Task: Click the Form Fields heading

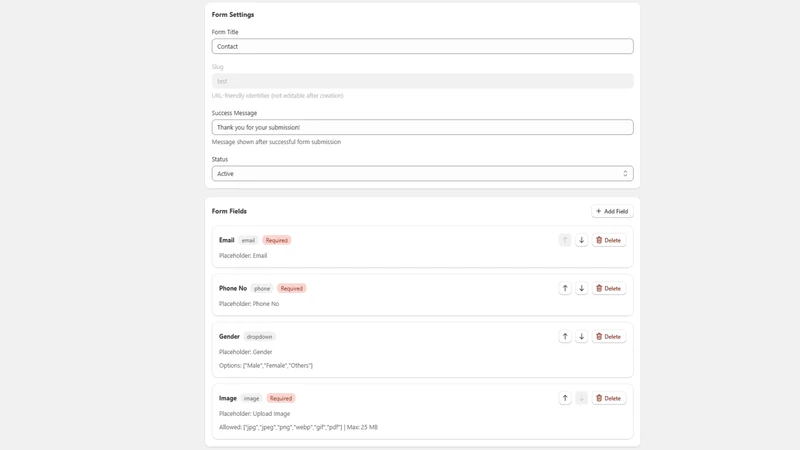Action: tap(229, 211)
